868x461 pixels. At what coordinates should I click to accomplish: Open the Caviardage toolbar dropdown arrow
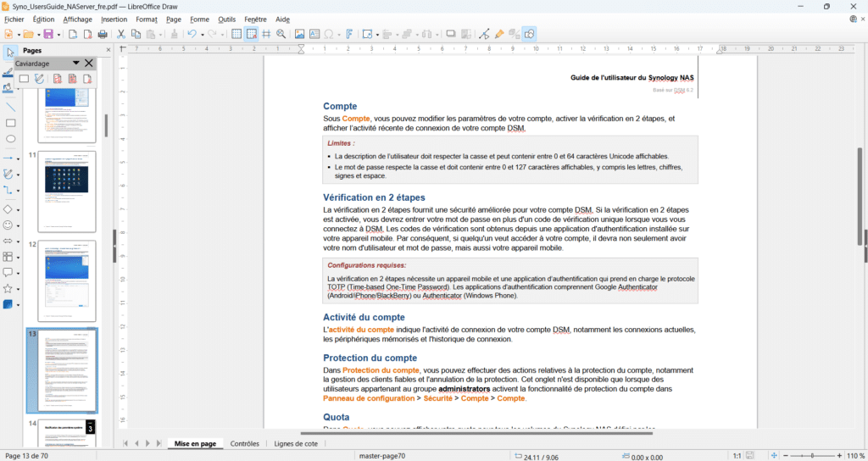[76, 63]
